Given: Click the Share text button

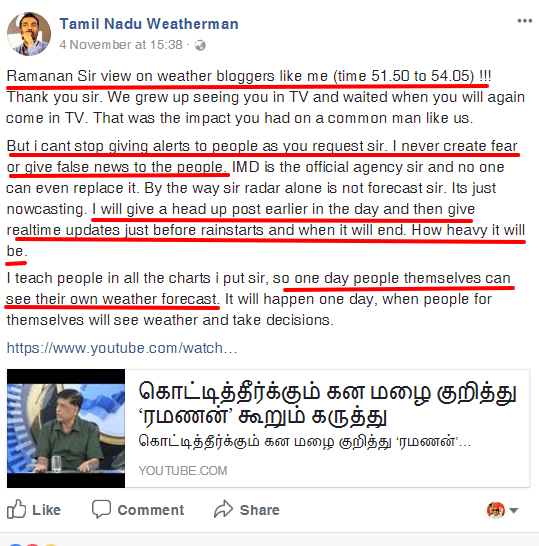Looking at the screenshot, I should [259, 510].
